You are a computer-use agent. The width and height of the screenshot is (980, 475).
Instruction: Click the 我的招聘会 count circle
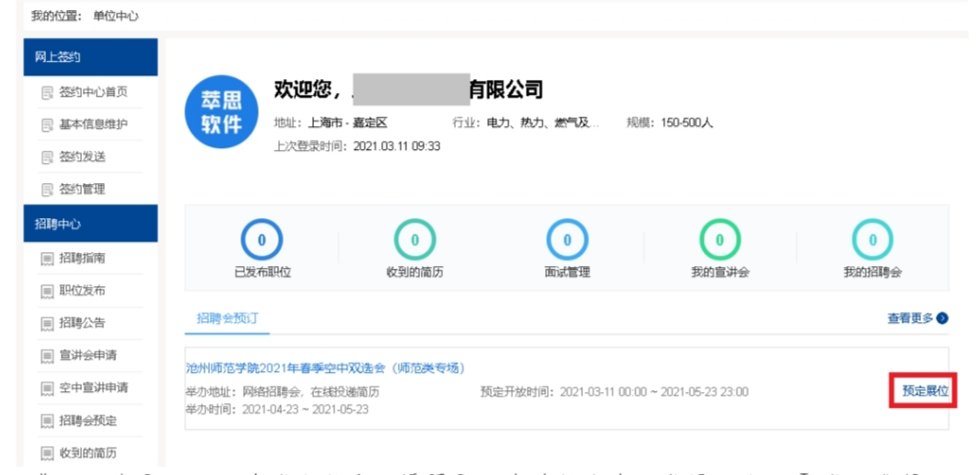(x=872, y=240)
